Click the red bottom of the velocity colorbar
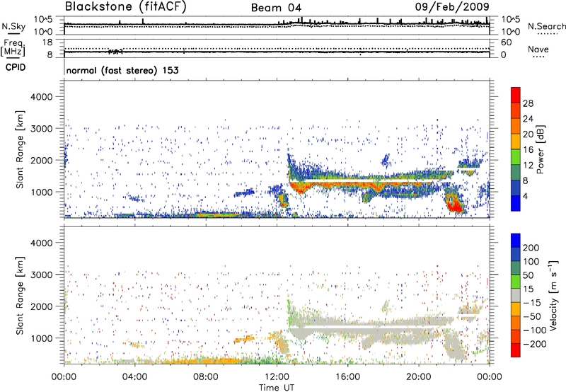Viewport: 566px width, 392px height. [x=516, y=350]
